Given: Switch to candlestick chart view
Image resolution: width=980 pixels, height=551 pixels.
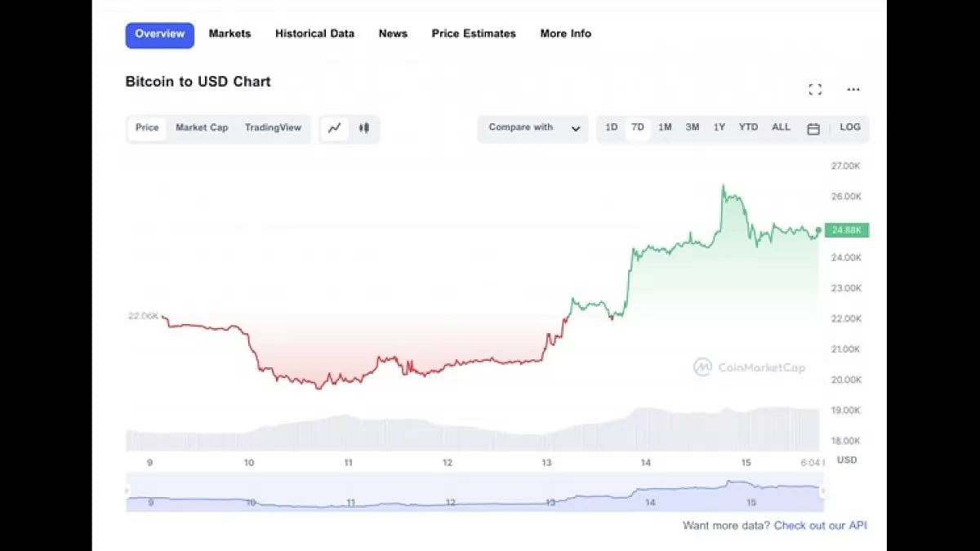Looking at the screenshot, I should pos(364,128).
